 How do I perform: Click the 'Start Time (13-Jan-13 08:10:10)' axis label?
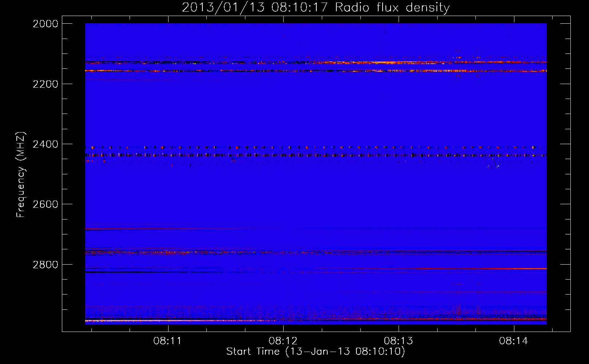(x=316, y=352)
